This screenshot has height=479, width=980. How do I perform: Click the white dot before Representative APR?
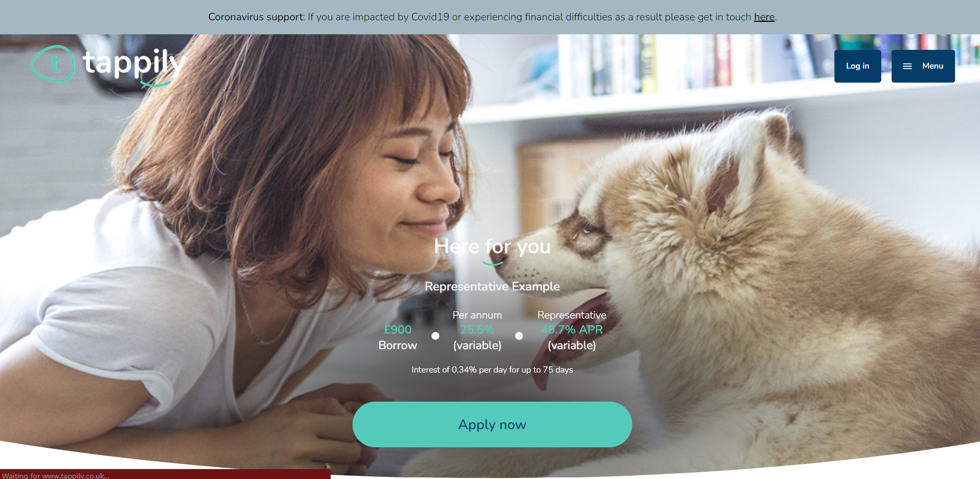[519, 336]
